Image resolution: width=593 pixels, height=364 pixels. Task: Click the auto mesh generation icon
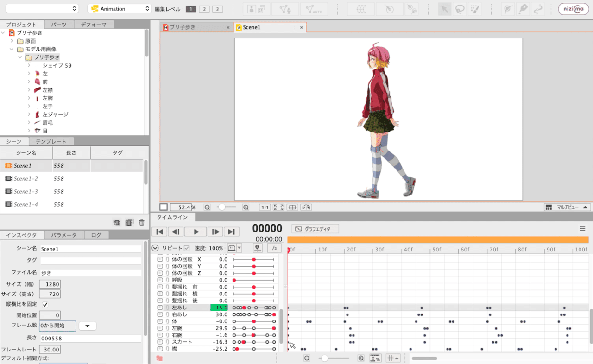[x=314, y=9]
